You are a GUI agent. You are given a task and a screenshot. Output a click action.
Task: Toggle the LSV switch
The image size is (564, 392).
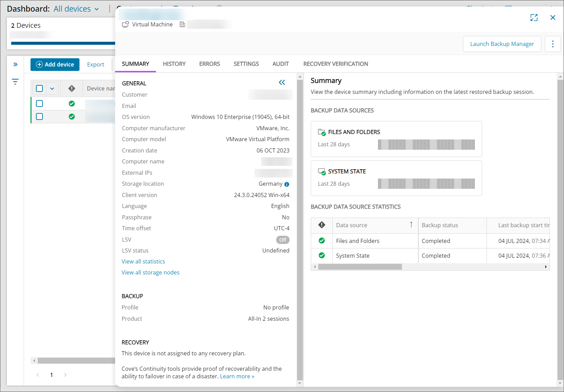tap(282, 240)
